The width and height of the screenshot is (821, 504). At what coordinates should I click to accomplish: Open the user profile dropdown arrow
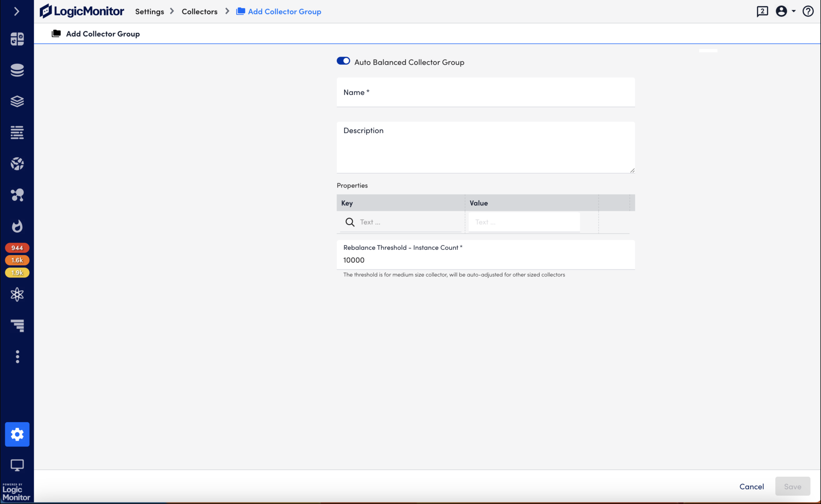(794, 11)
